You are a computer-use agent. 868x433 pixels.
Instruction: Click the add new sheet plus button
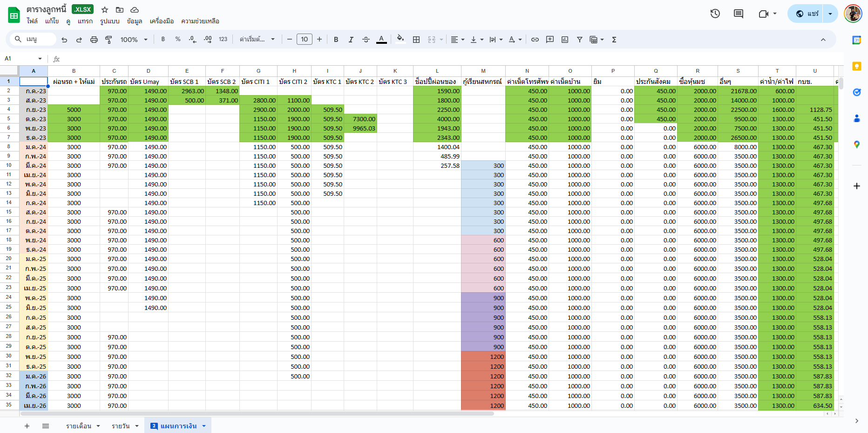tap(27, 426)
